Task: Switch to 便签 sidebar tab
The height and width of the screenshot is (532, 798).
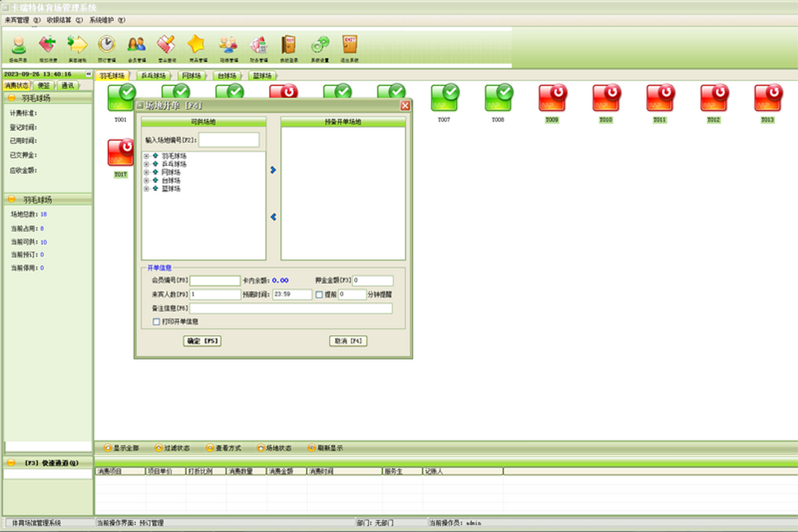Action: point(43,85)
